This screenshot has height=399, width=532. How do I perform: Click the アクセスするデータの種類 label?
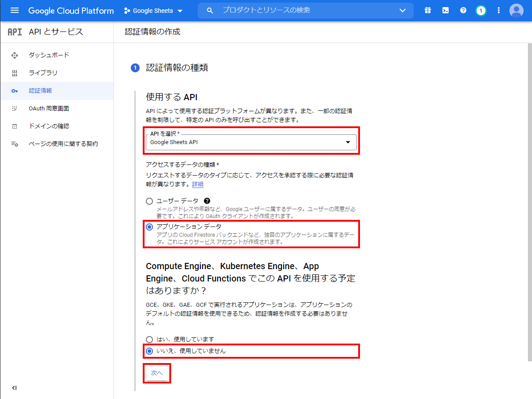point(183,165)
